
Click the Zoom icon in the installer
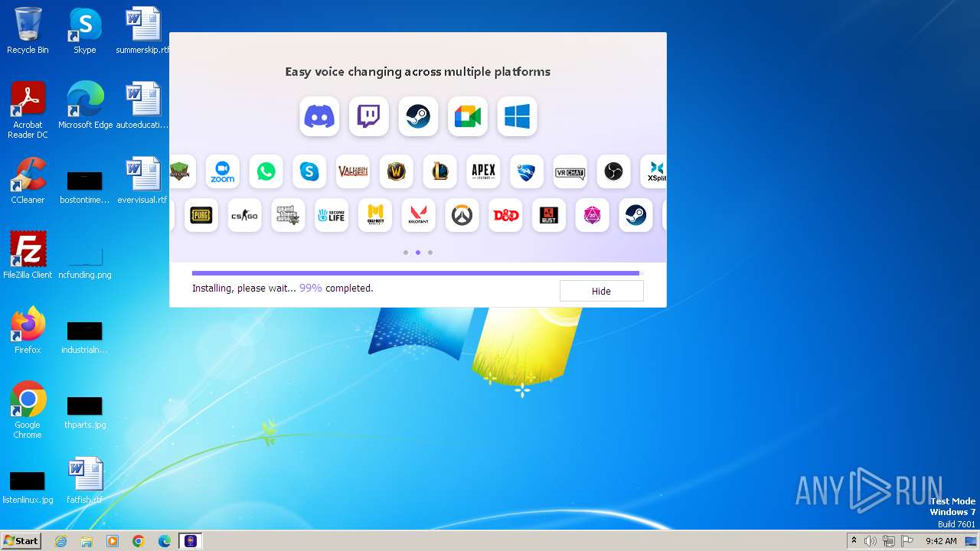(222, 171)
